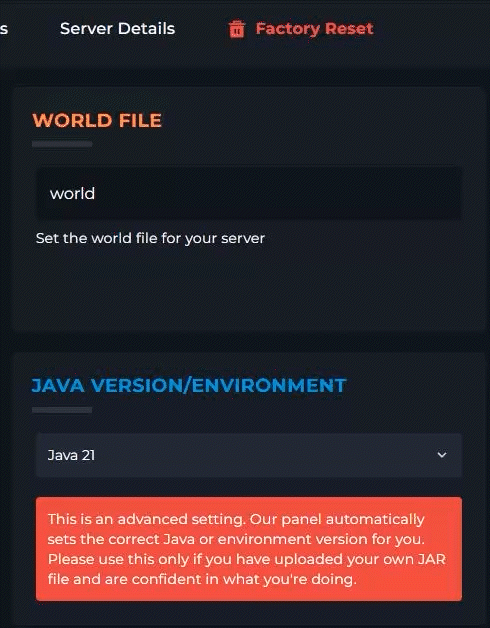Click the grey underline below WORLD FILE

(62, 144)
